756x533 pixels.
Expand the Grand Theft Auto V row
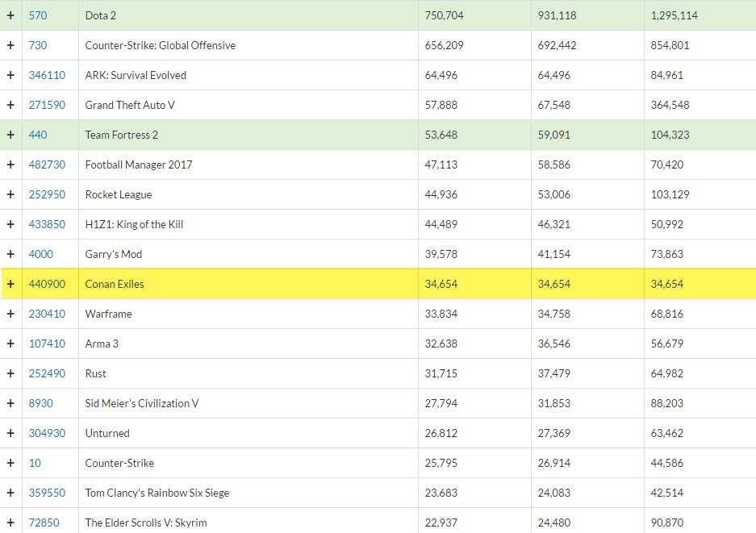(10, 105)
